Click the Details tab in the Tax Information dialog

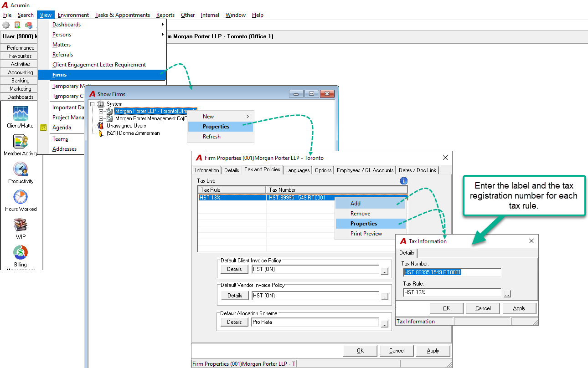coord(407,253)
